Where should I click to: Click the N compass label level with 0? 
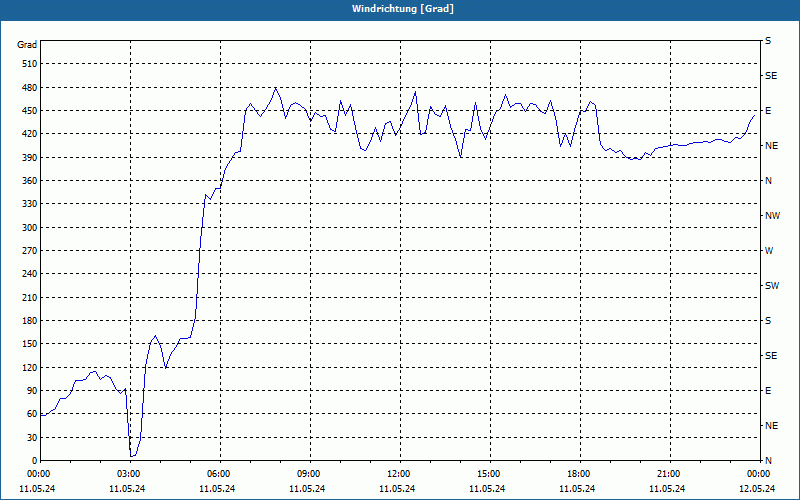tap(768, 461)
